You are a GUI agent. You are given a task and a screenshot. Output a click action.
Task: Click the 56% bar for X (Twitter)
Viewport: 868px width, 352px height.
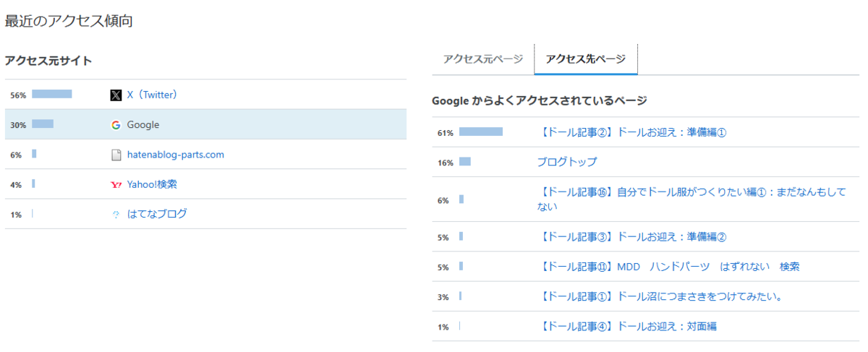[x=52, y=94]
